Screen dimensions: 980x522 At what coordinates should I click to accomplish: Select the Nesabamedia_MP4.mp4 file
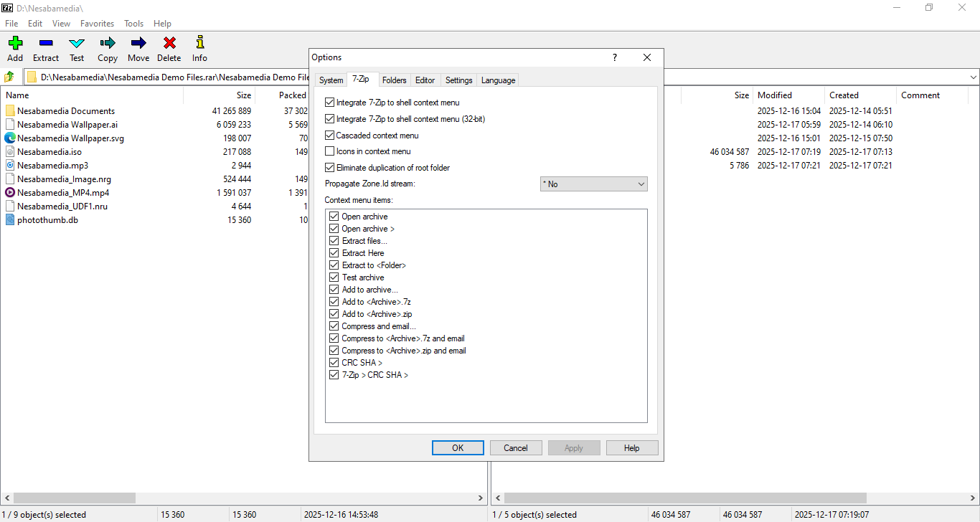pyautogui.click(x=63, y=193)
